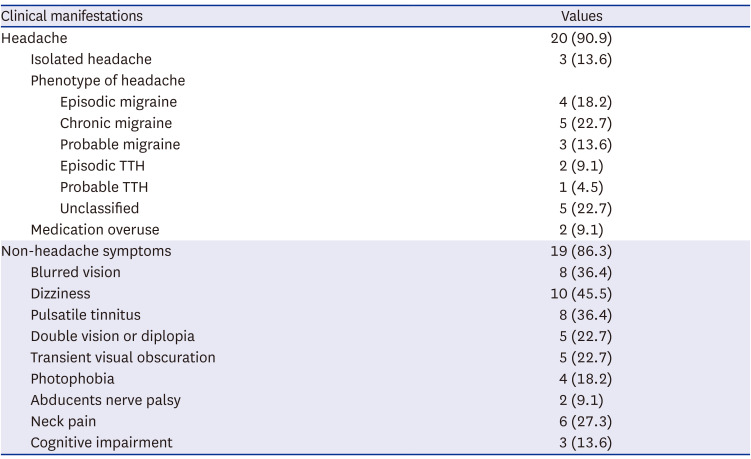The width and height of the screenshot is (751, 459).
Task: Select the 'Headache' row label
Action: click(35, 38)
